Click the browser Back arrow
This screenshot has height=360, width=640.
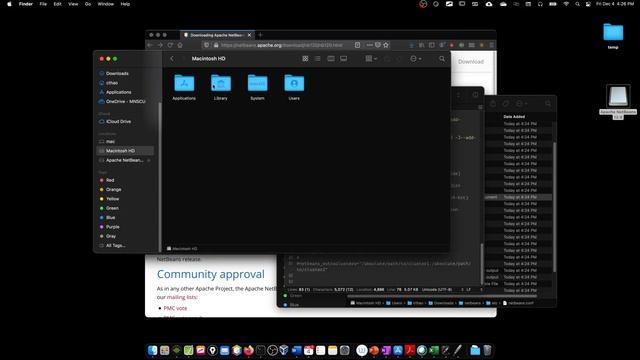coord(150,45)
